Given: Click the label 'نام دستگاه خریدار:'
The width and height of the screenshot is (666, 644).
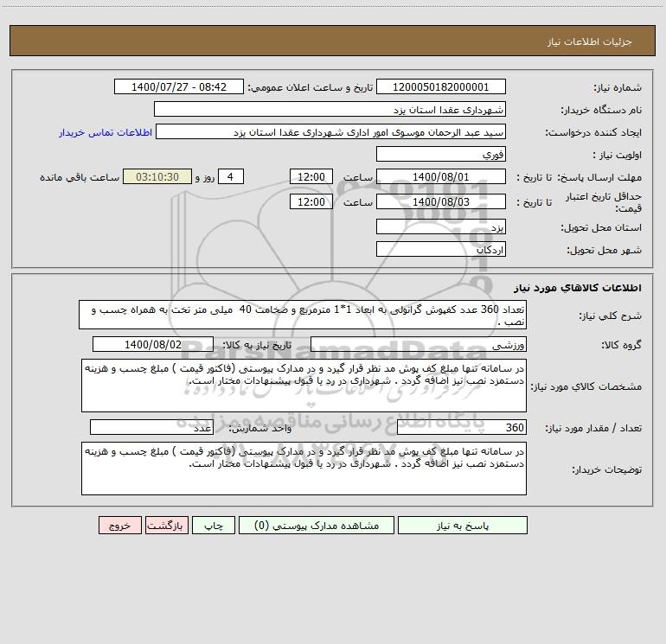Looking at the screenshot, I should 601,111.
